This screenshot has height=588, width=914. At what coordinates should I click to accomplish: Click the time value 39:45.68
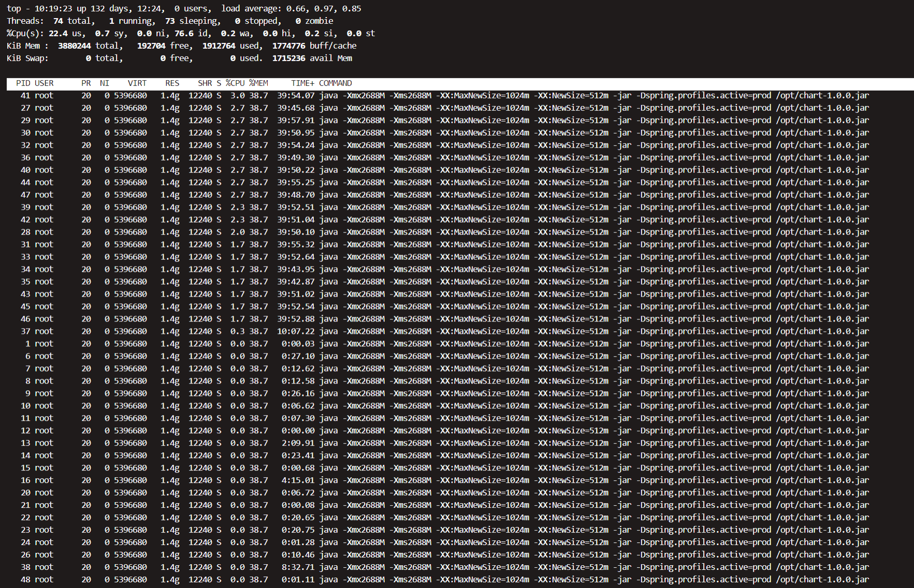pos(296,108)
